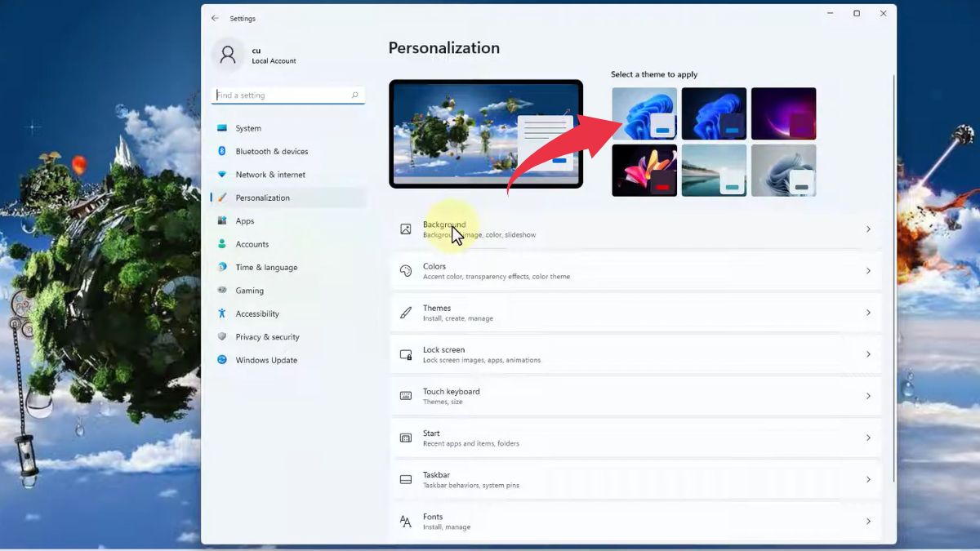This screenshot has width=980, height=551.
Task: Open System in the sidebar
Action: tap(288, 128)
